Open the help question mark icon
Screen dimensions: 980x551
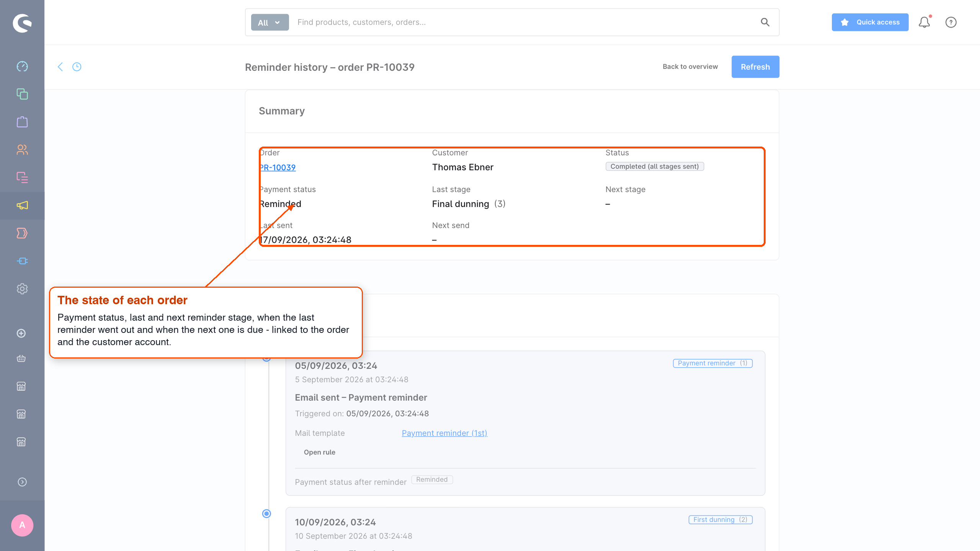(951, 22)
